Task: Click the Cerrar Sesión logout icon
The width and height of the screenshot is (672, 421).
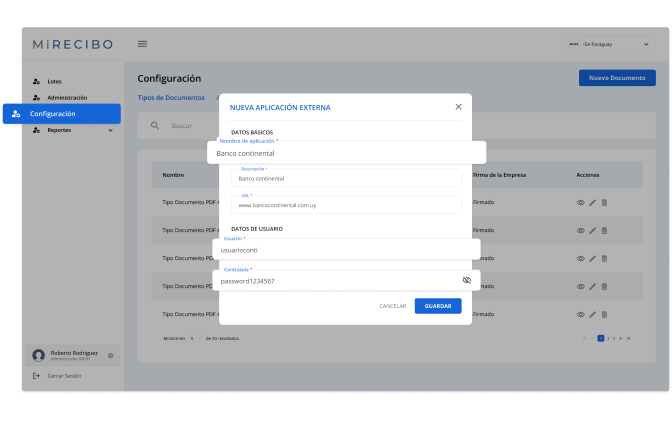Action: pos(37,376)
